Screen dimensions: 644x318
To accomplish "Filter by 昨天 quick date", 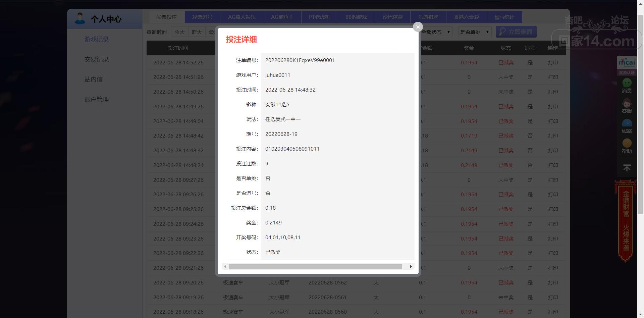I will [197, 32].
